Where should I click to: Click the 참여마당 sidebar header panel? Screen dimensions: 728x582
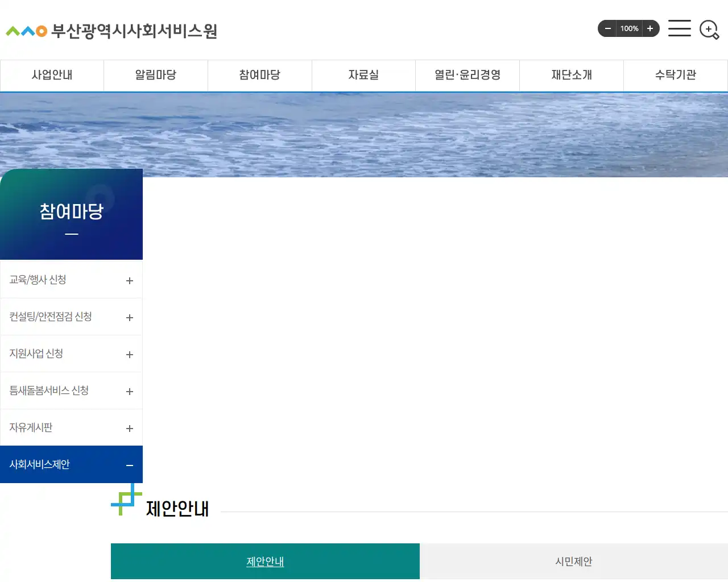pos(71,213)
